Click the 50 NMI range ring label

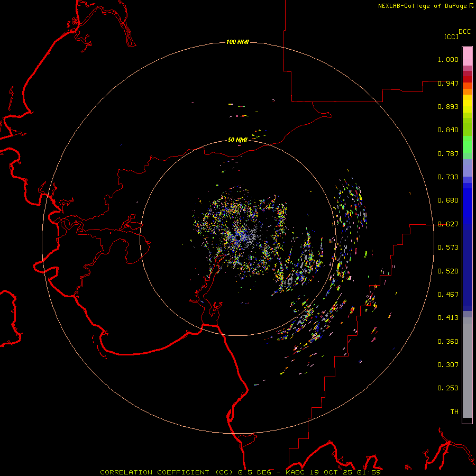237,140
